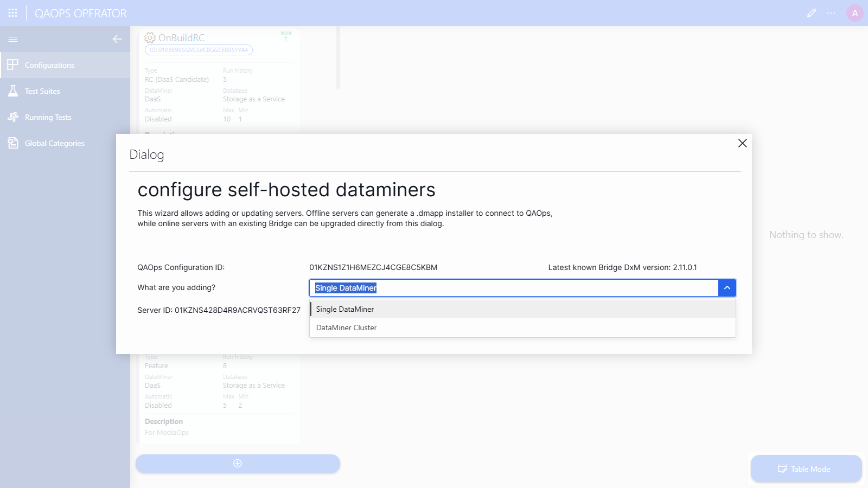The image size is (868, 488).
Task: Switch to Table Mode
Action: (x=806, y=469)
